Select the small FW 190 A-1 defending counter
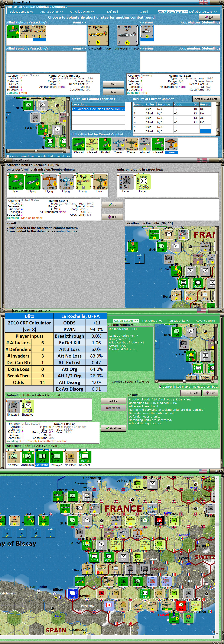Image resolution: width=224 pixels, height=644 pixels. click(147, 32)
